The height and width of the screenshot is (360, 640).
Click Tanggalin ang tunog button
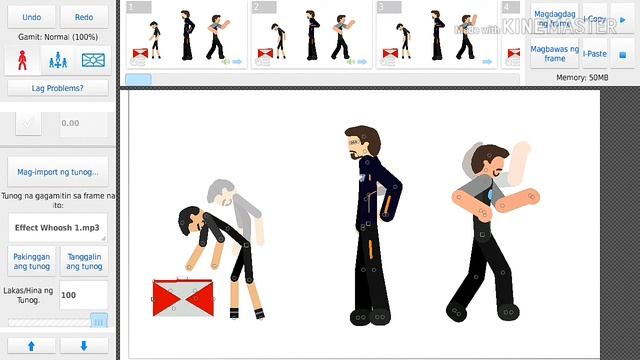click(x=84, y=261)
